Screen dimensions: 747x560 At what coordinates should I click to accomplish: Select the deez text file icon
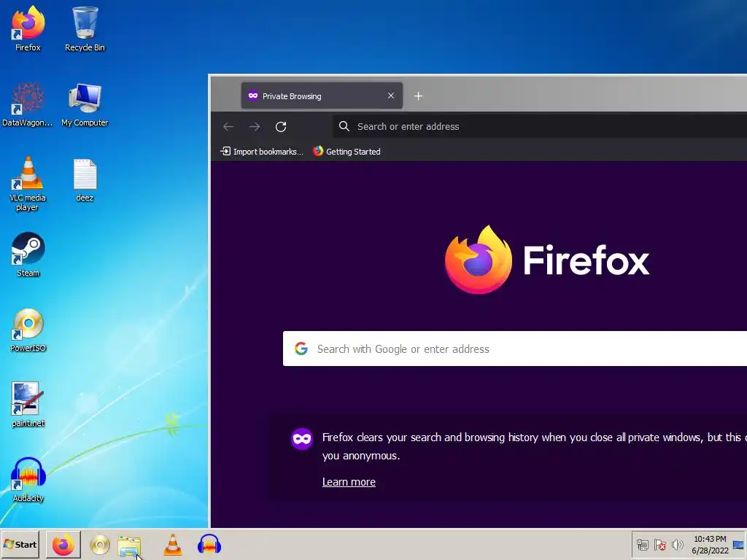(x=85, y=180)
